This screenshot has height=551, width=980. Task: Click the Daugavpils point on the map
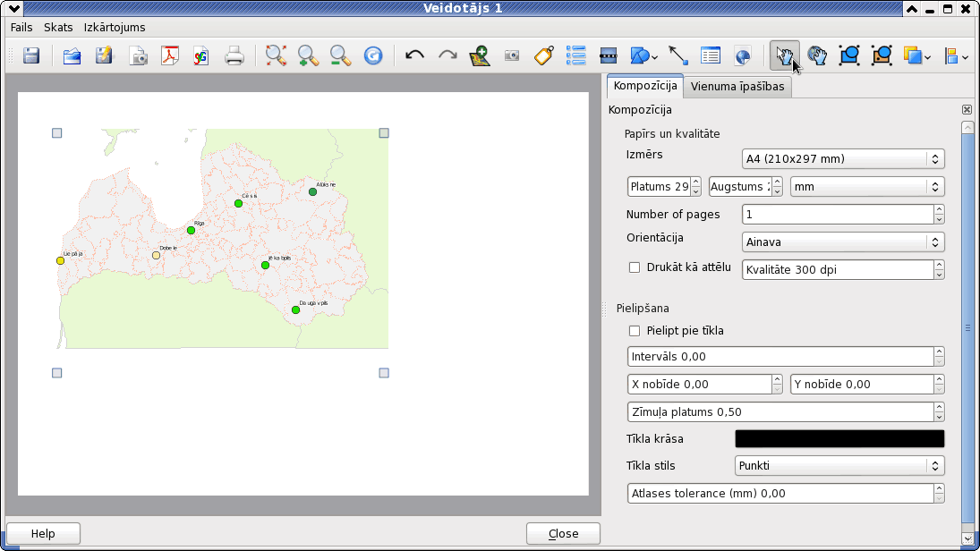(295, 309)
